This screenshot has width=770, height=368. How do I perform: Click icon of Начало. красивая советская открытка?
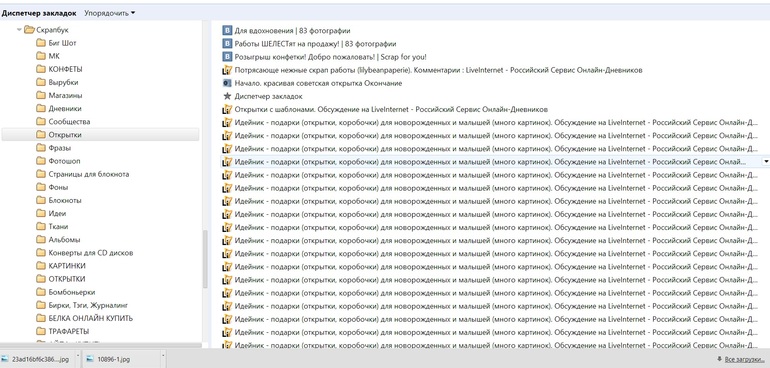pyautogui.click(x=227, y=83)
